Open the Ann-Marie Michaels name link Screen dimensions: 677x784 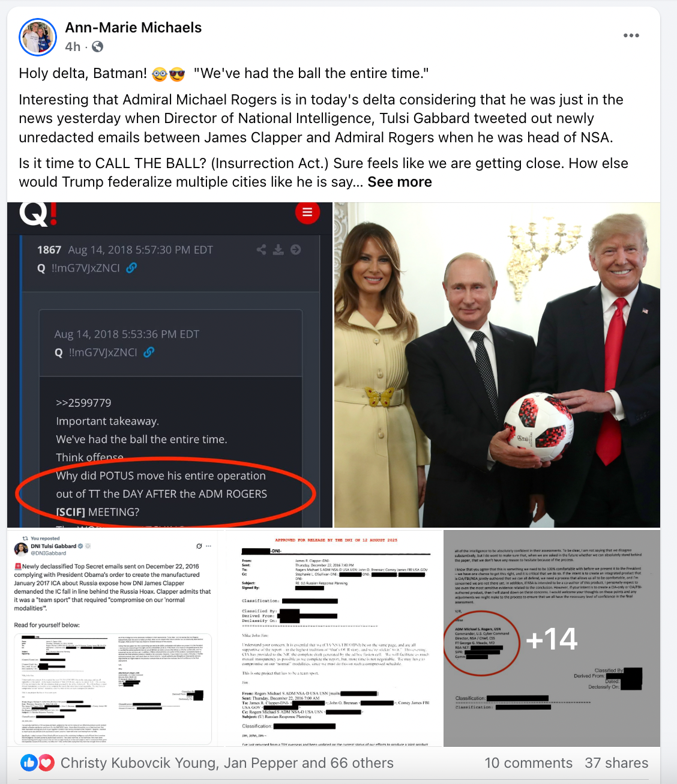tap(133, 28)
